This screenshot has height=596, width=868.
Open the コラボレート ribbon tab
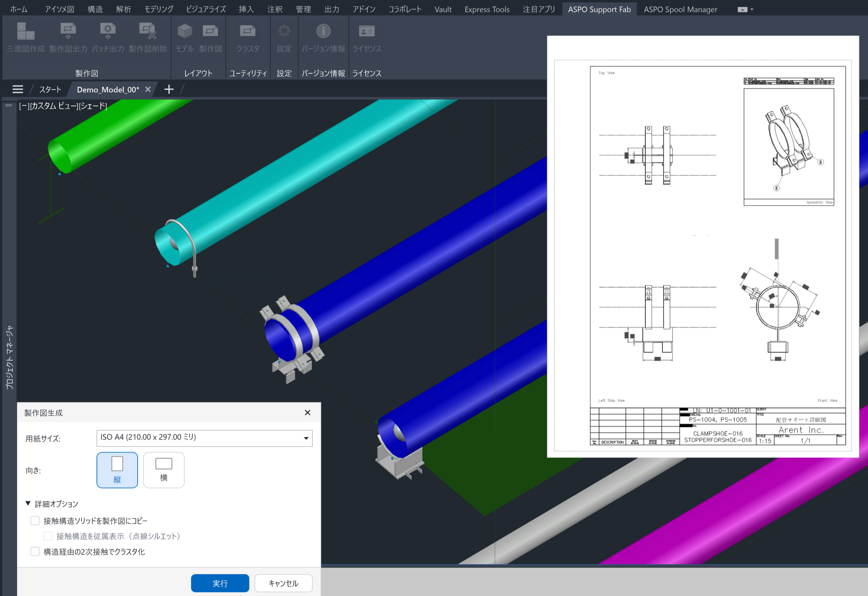click(405, 9)
